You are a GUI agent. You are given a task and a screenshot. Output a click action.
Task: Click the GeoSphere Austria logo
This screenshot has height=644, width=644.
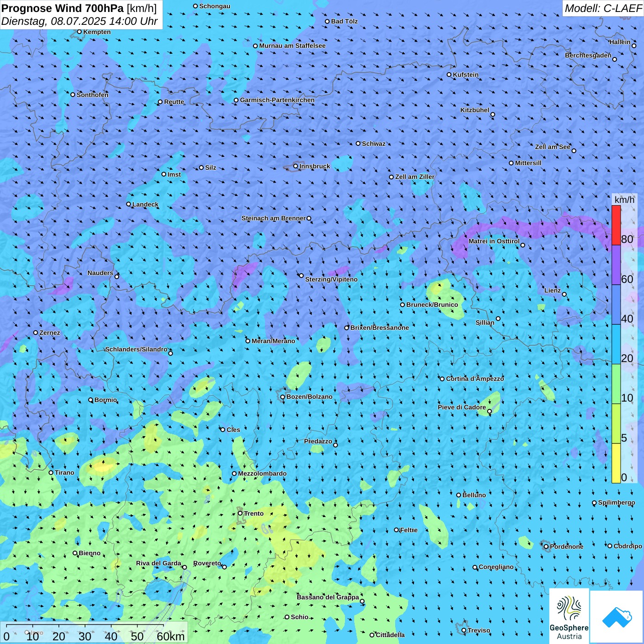click(x=569, y=616)
